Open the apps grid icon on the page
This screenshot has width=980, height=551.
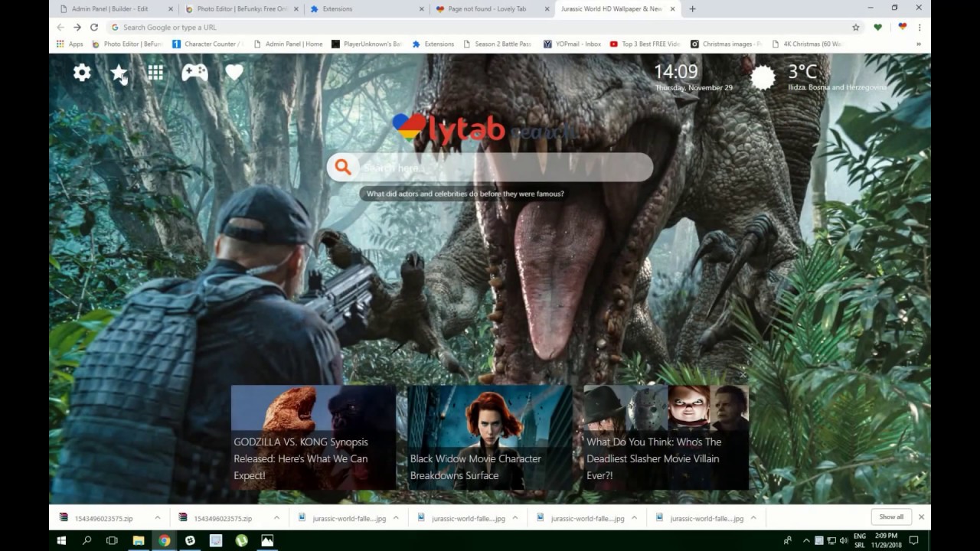pos(155,73)
